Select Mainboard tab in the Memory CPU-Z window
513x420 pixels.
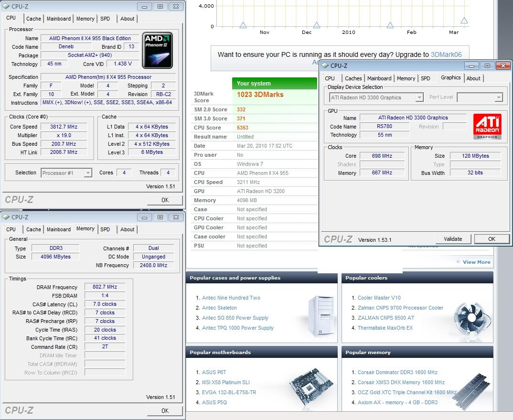tap(59, 229)
